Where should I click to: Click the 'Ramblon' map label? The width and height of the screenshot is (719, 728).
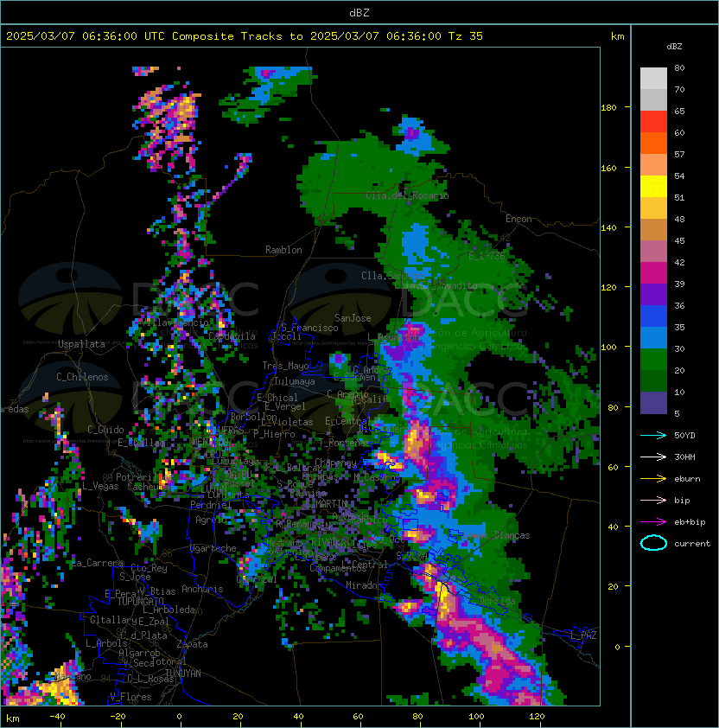[x=283, y=250]
